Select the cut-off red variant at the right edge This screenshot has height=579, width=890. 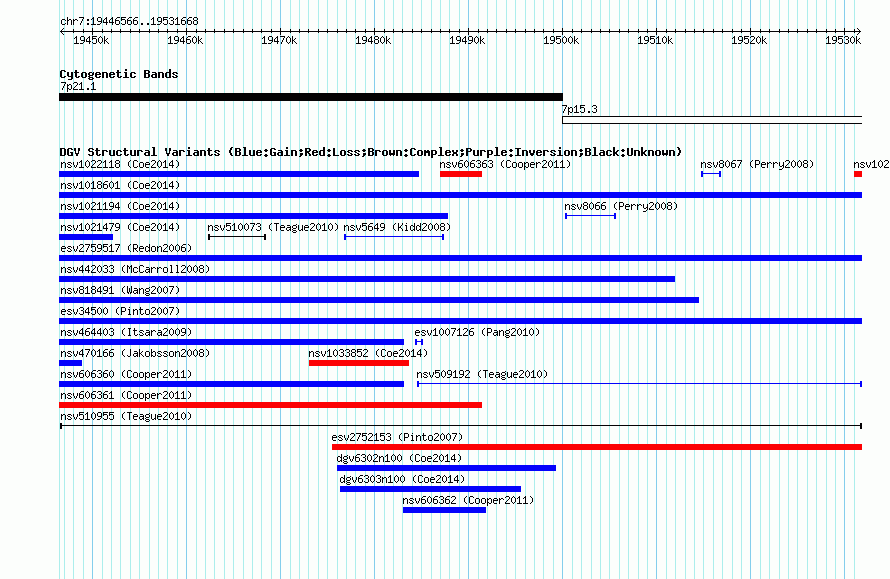[x=858, y=174]
